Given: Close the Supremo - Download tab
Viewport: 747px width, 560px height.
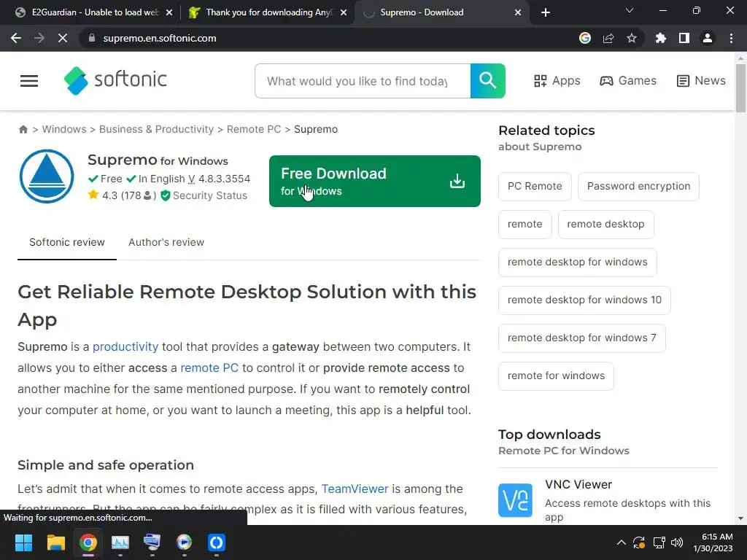Looking at the screenshot, I should click(518, 13).
